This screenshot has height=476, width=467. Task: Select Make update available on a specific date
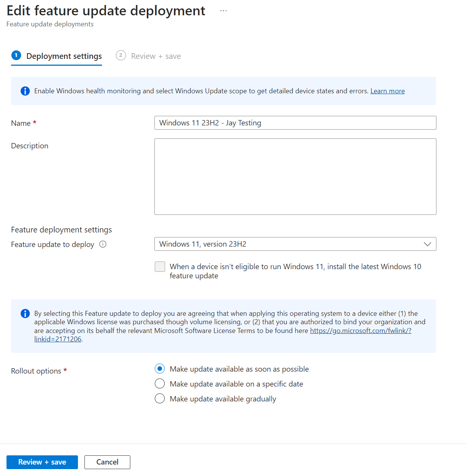click(160, 383)
